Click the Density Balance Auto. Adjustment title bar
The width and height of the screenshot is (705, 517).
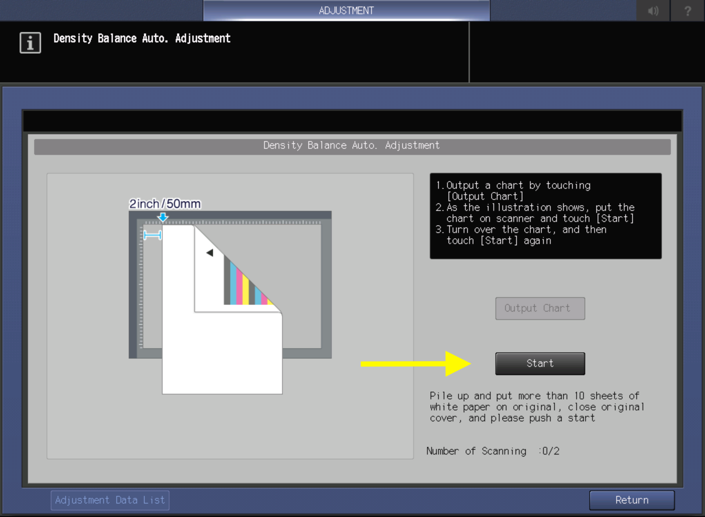(351, 146)
